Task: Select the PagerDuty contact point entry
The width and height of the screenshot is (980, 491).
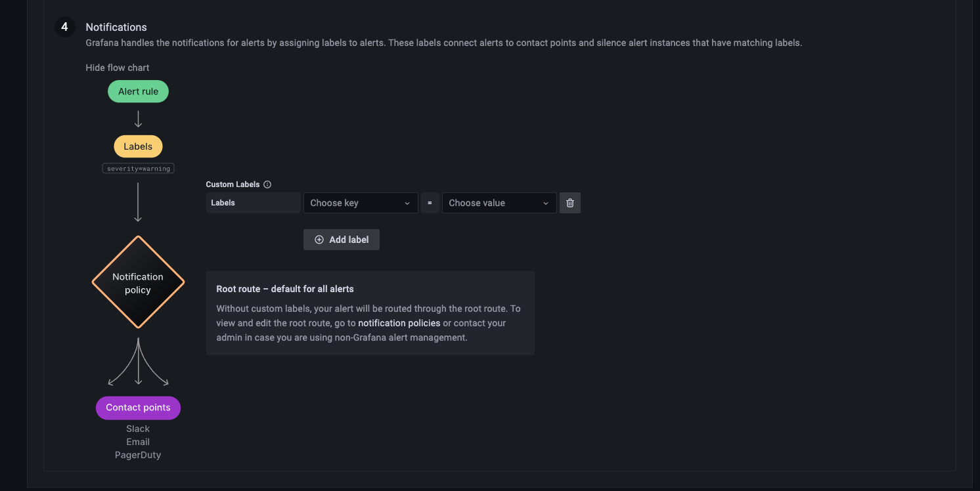Action: 138,454
